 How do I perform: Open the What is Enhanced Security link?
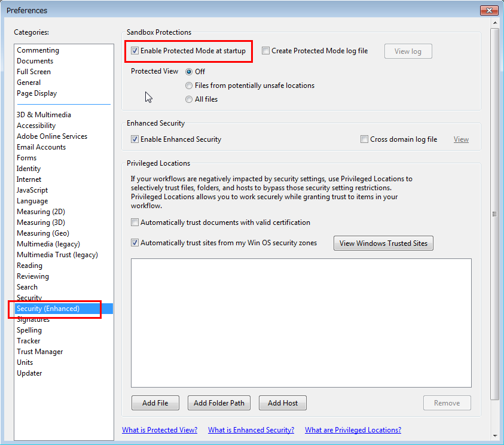coord(251,429)
